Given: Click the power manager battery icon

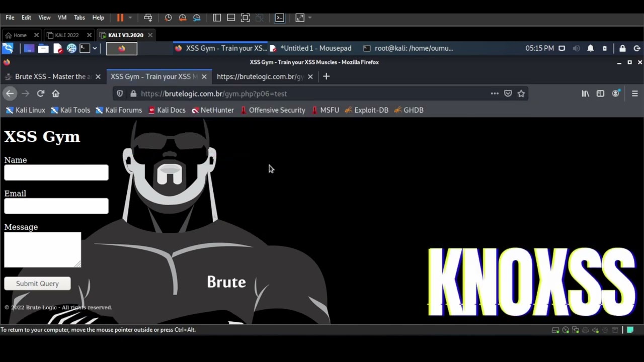Looking at the screenshot, I should tap(605, 48).
